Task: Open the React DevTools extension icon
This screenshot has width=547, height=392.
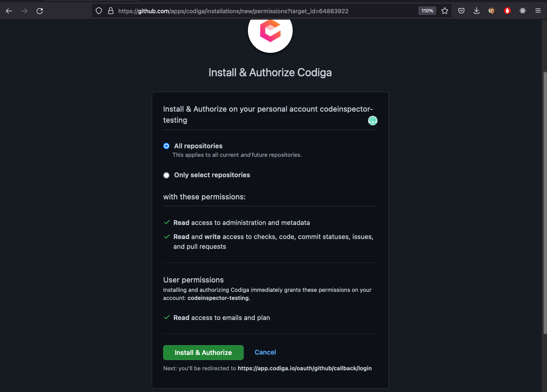Action: (x=523, y=11)
